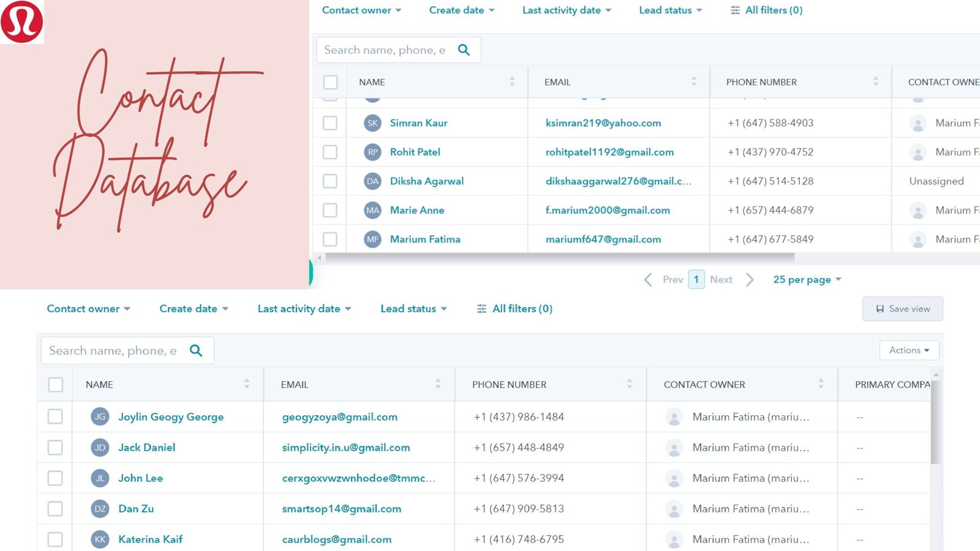The width and height of the screenshot is (980, 551).
Task: Click the sort arrows on upper EMAIL column
Action: pos(693,81)
